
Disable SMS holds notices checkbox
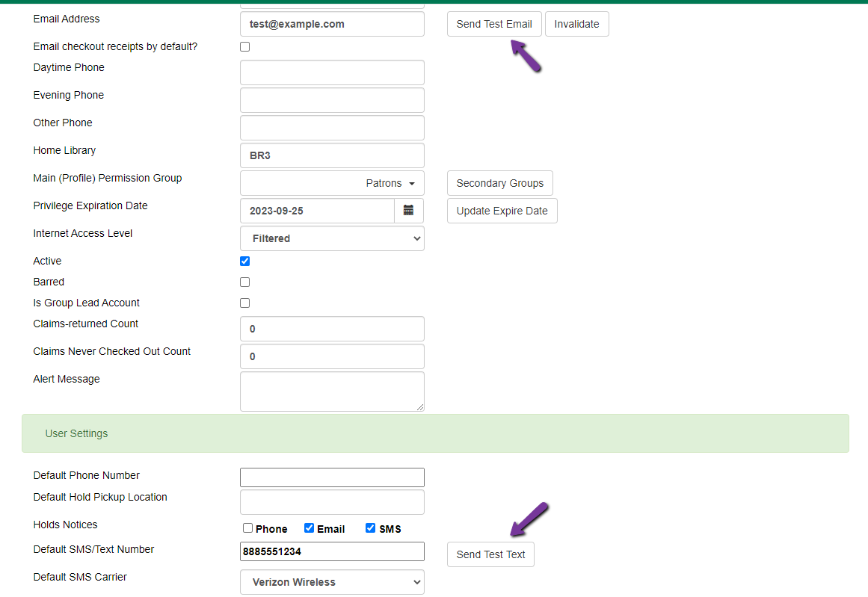(370, 528)
